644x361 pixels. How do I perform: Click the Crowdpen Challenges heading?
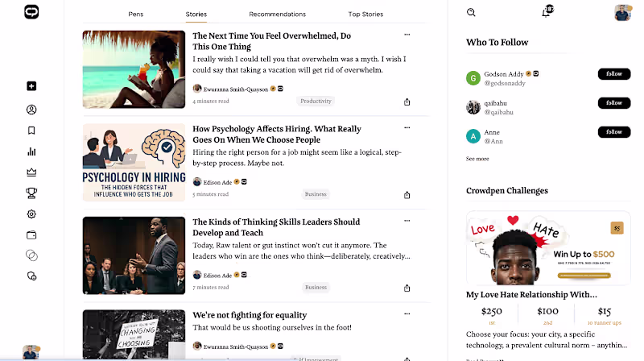pos(507,190)
